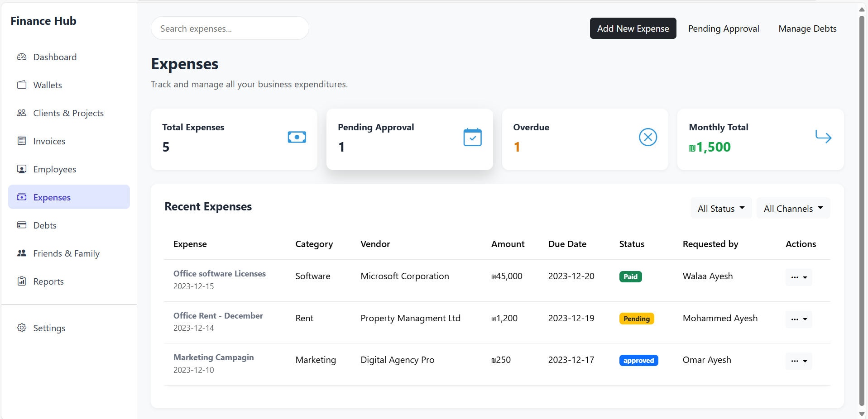Open Debts from sidebar
Screen dimensions: 868x419
[69, 225]
